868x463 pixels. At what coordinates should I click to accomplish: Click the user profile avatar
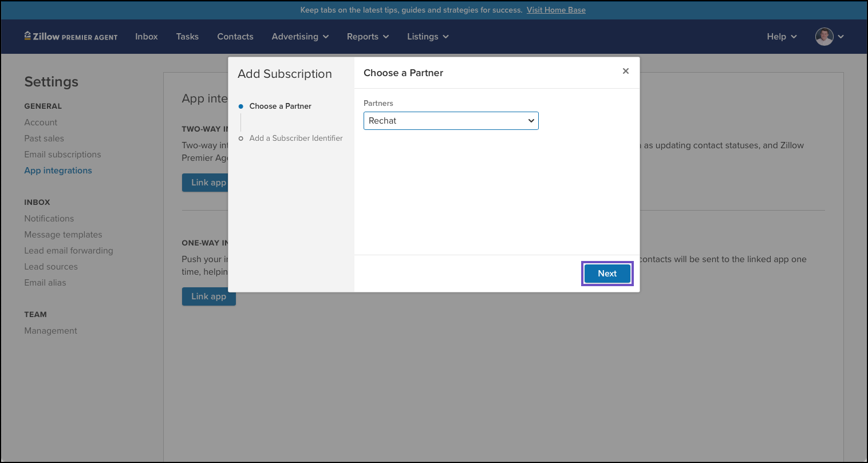(x=824, y=37)
